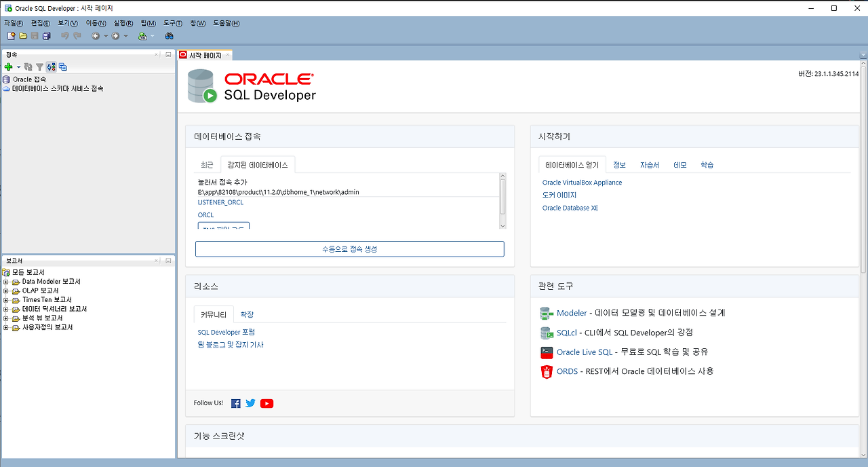Switch to the 정보 tab
The width and height of the screenshot is (868, 467).
click(x=620, y=165)
